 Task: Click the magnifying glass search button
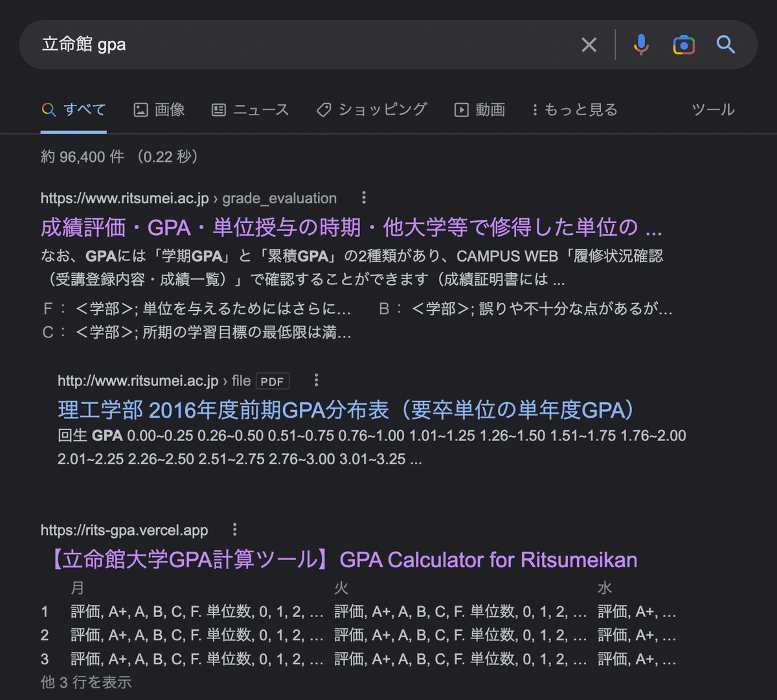(726, 45)
